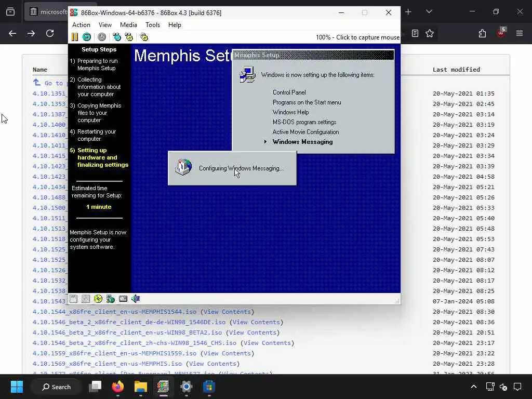Click the first floppy drive status icon
Screen dimensions: 532x399
[x=73, y=299]
